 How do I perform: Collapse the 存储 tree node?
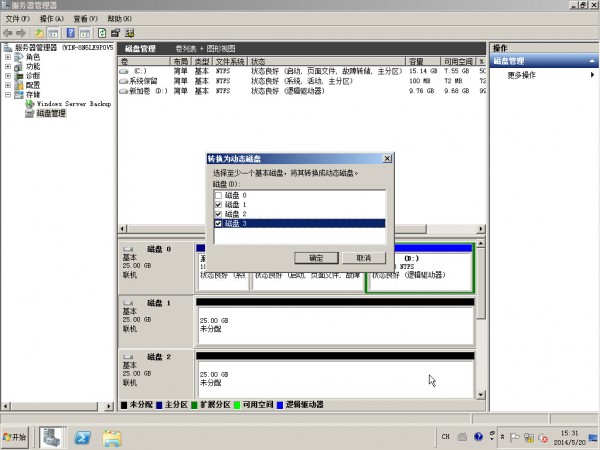[x=8, y=95]
